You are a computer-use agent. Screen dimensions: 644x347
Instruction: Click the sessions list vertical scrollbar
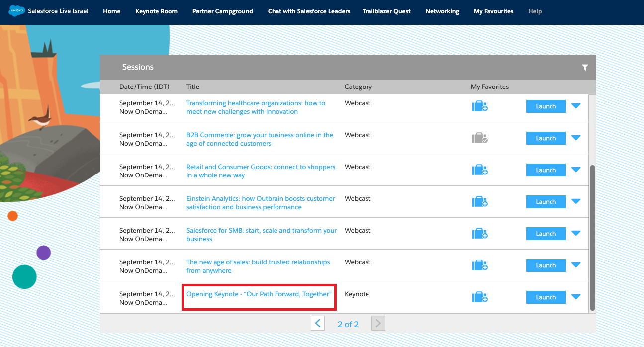coord(592,238)
